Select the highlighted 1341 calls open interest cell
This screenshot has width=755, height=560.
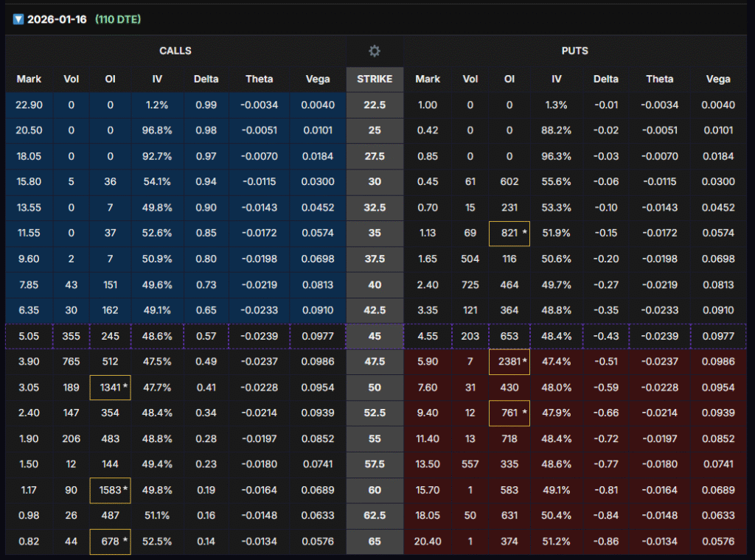110,388
